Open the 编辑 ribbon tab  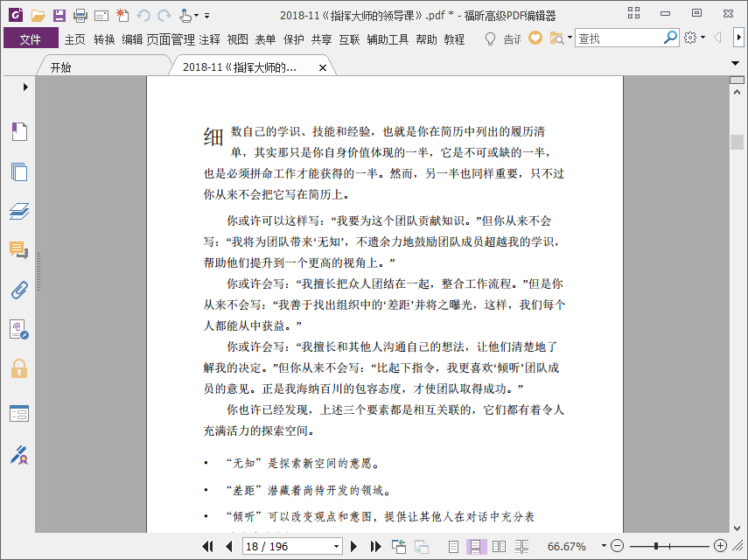(x=132, y=39)
